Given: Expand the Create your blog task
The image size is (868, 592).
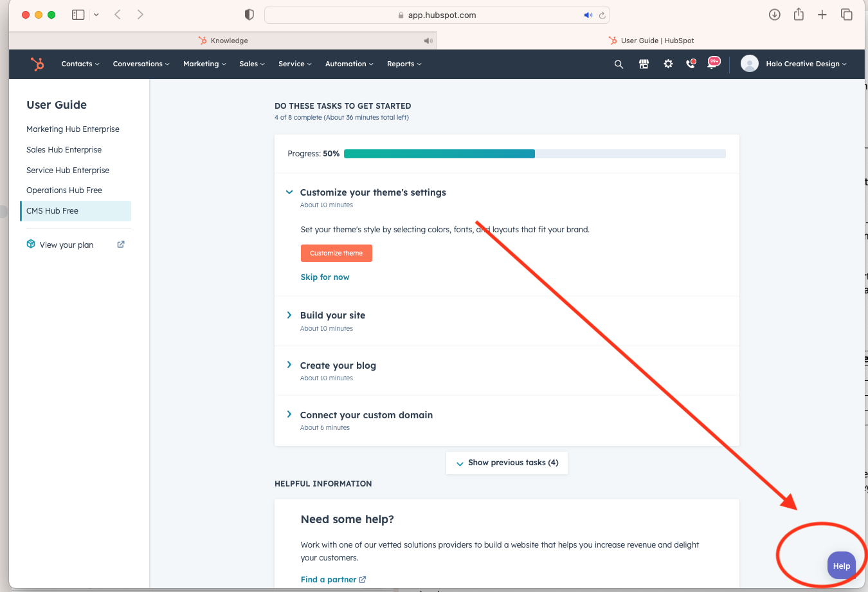Looking at the screenshot, I should coord(289,365).
